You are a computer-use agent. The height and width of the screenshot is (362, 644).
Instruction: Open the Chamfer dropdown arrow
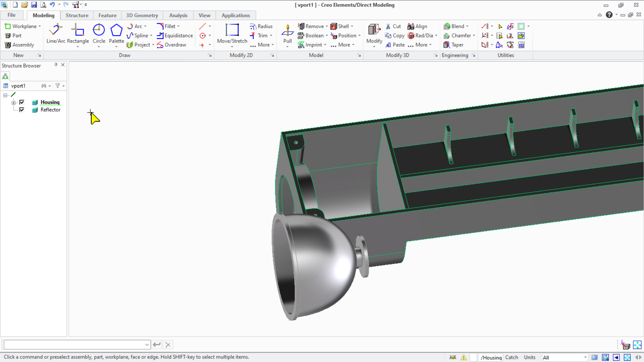coord(474,36)
